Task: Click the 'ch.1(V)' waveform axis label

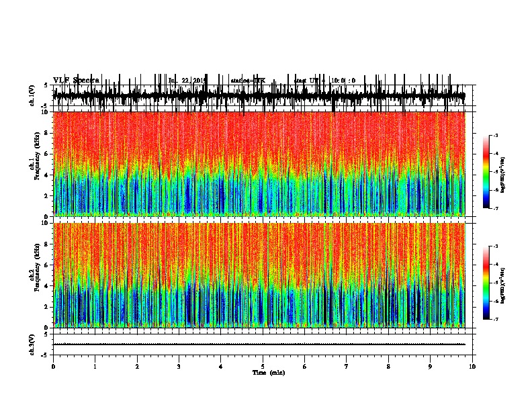Action: tap(32, 95)
